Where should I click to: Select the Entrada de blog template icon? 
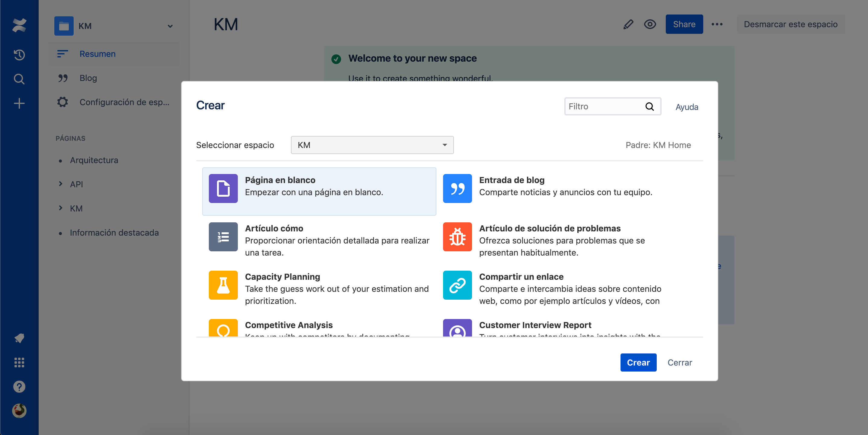pyautogui.click(x=457, y=188)
